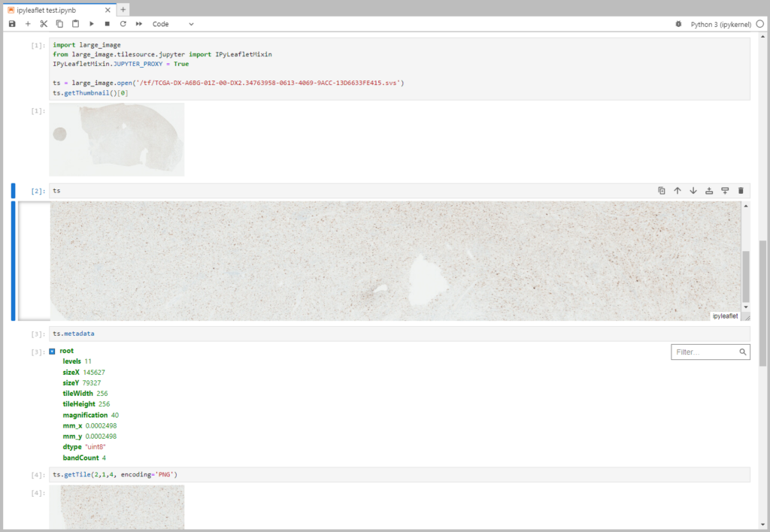Screen dimensions: 770x532
Task: Click the notebook main vertical scrollbar thumb
Action: [x=762, y=304]
